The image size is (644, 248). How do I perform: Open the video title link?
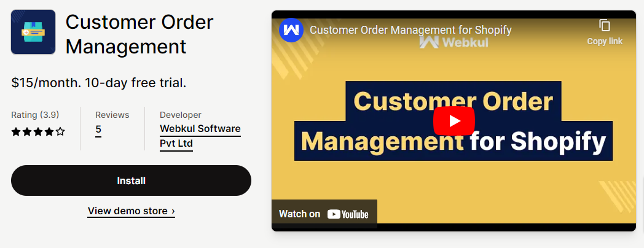[410, 30]
